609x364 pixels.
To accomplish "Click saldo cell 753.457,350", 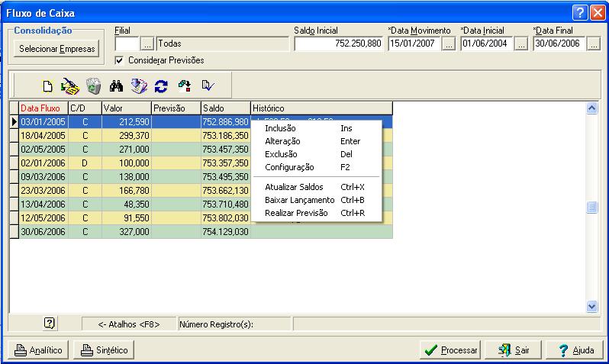I will pos(226,149).
